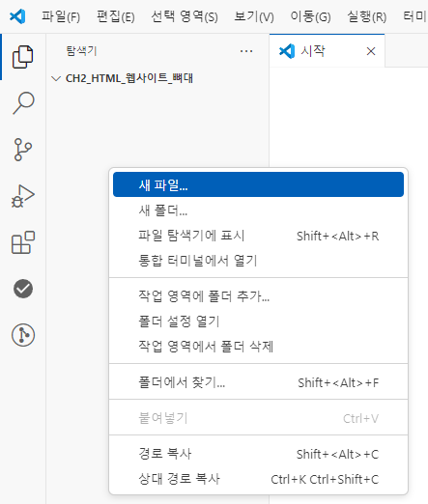Open the Git Graph circle icon

[23, 335]
